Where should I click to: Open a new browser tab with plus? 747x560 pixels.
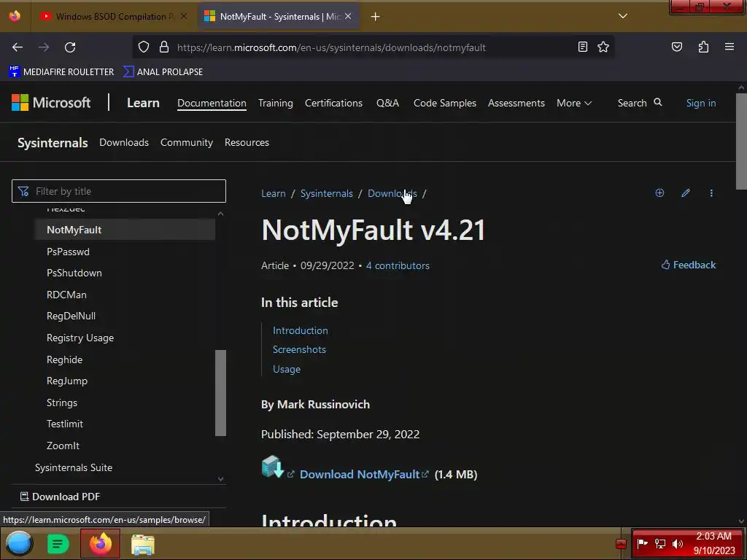376,17
